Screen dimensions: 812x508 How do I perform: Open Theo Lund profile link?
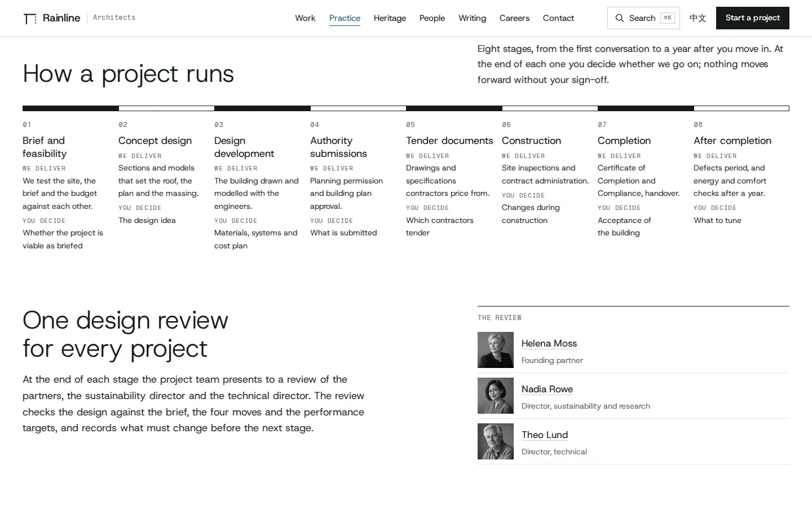point(544,435)
